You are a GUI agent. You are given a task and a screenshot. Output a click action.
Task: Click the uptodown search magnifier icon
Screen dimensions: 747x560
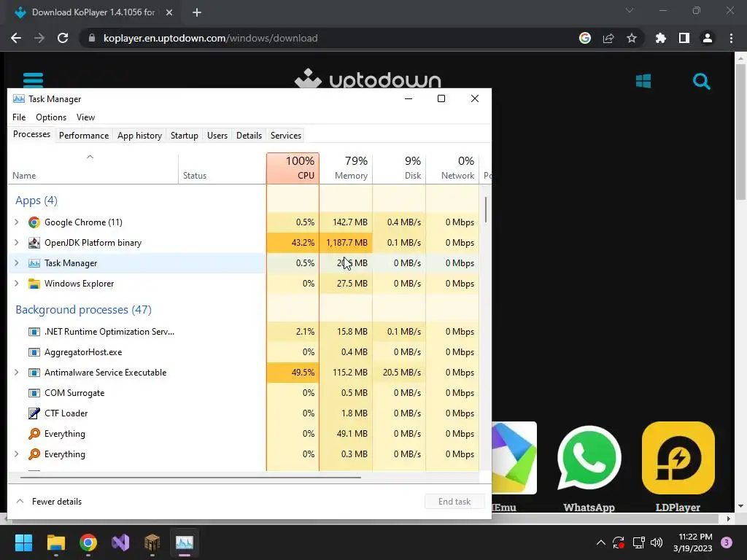(x=701, y=81)
